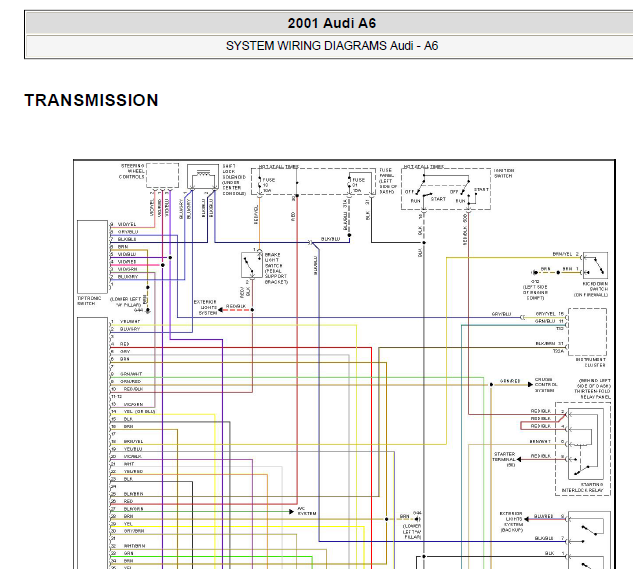Click the TRANSMISSION section heading
633x569 pixels.
click(x=91, y=101)
